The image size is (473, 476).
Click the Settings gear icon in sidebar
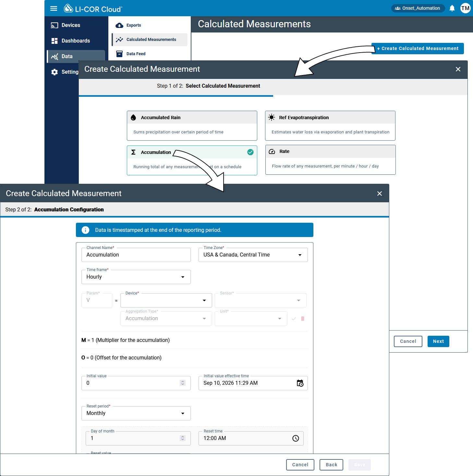tap(55, 72)
